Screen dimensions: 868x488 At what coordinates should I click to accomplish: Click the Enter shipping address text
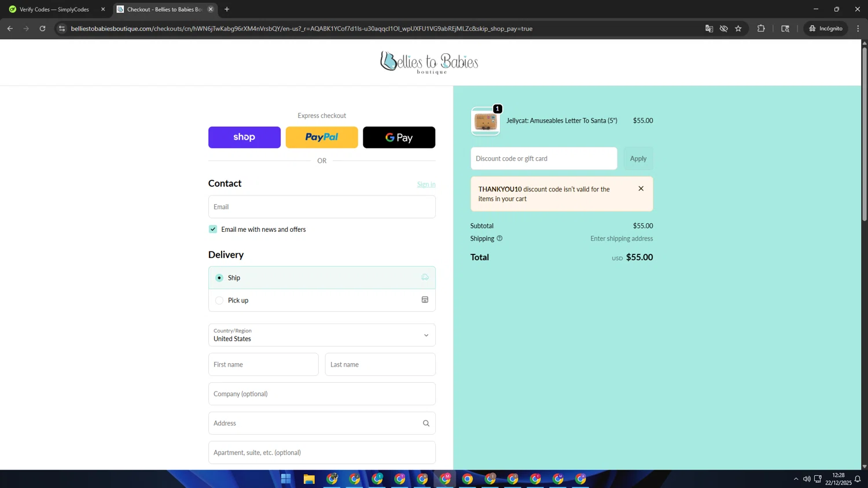621,238
